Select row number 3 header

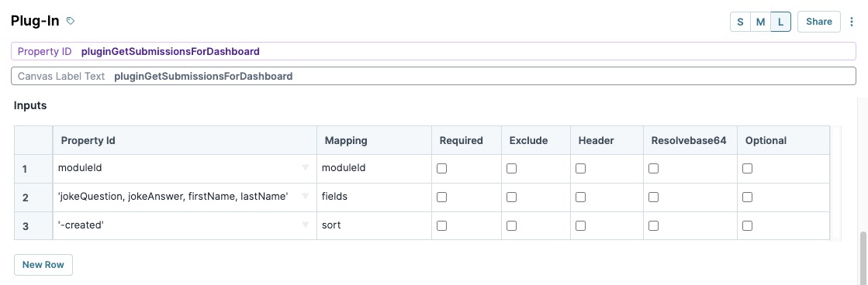(33, 226)
